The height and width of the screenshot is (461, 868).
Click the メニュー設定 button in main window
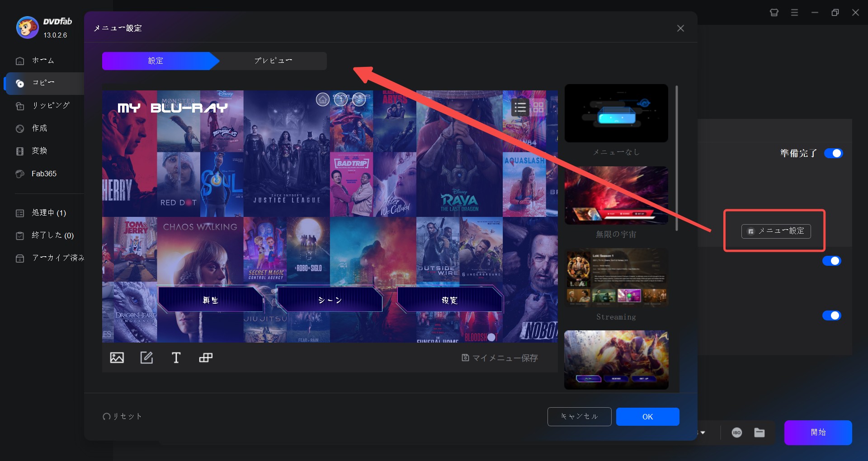tap(776, 231)
